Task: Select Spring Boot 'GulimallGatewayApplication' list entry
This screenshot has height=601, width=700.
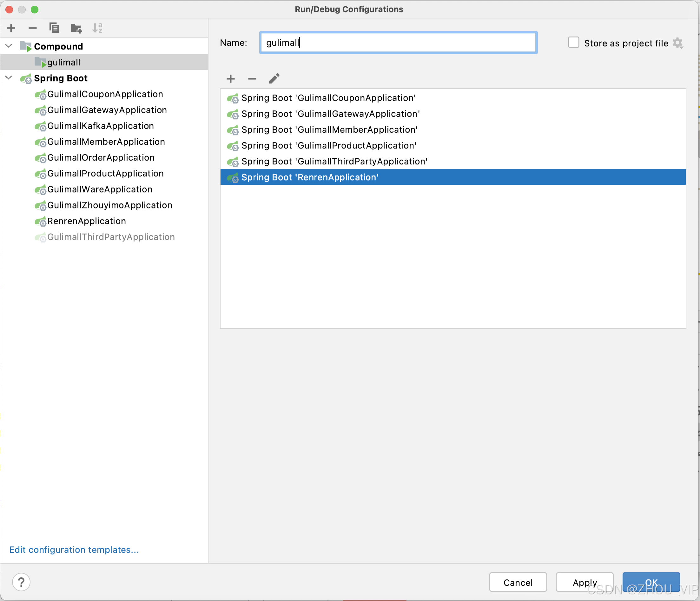Action: pyautogui.click(x=330, y=114)
